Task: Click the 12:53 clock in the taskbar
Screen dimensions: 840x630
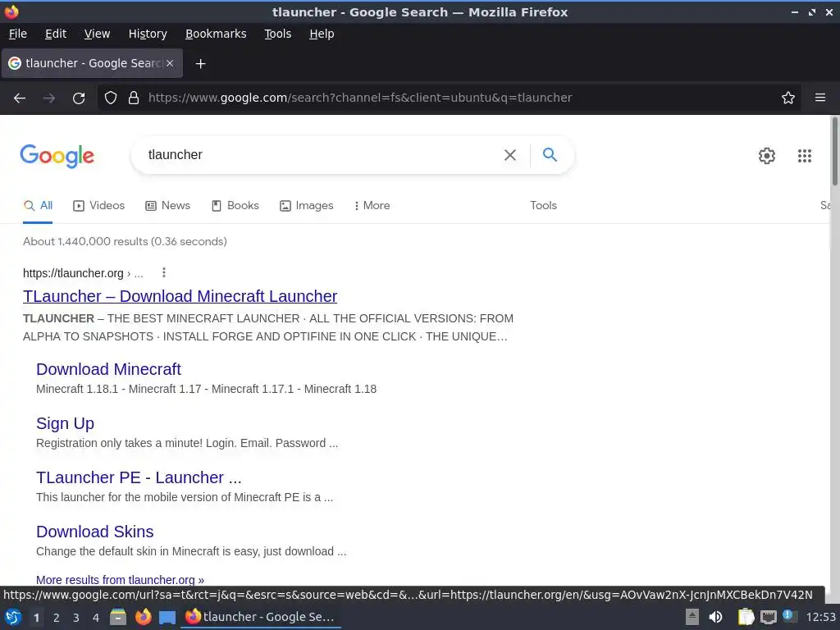Action: pyautogui.click(x=820, y=617)
